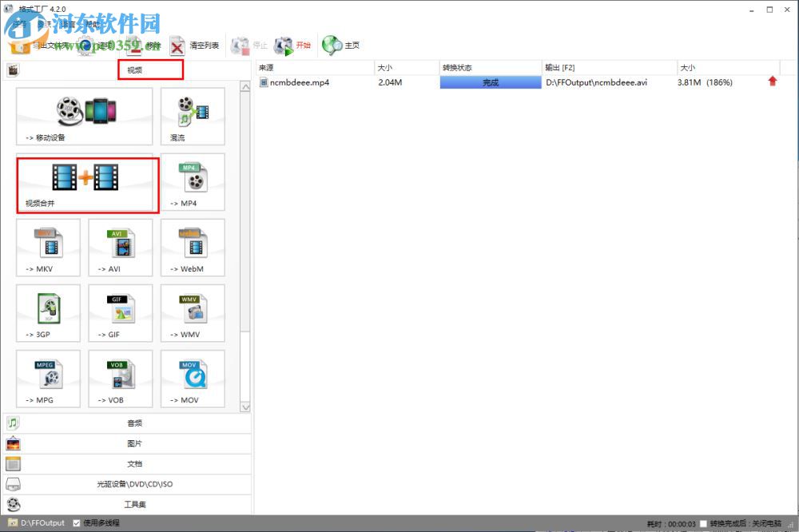Sort by the 来源 source column header
Screen dimensions: 799x532
click(x=315, y=67)
